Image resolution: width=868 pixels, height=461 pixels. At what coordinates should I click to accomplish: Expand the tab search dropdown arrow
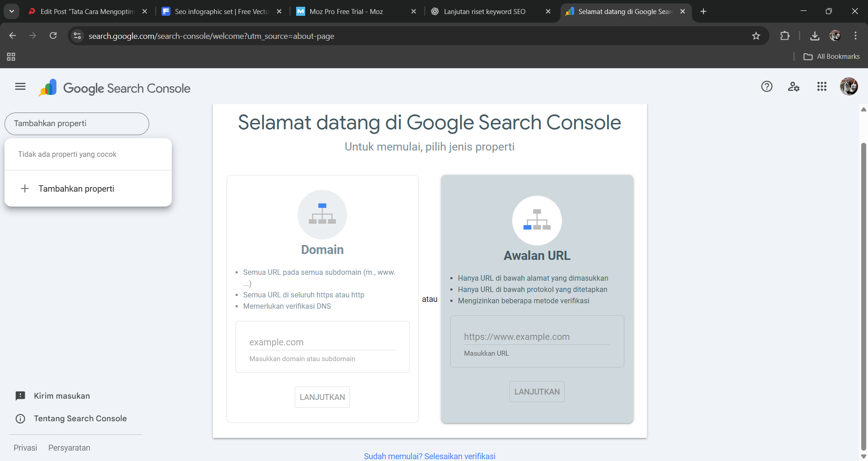pos(12,11)
